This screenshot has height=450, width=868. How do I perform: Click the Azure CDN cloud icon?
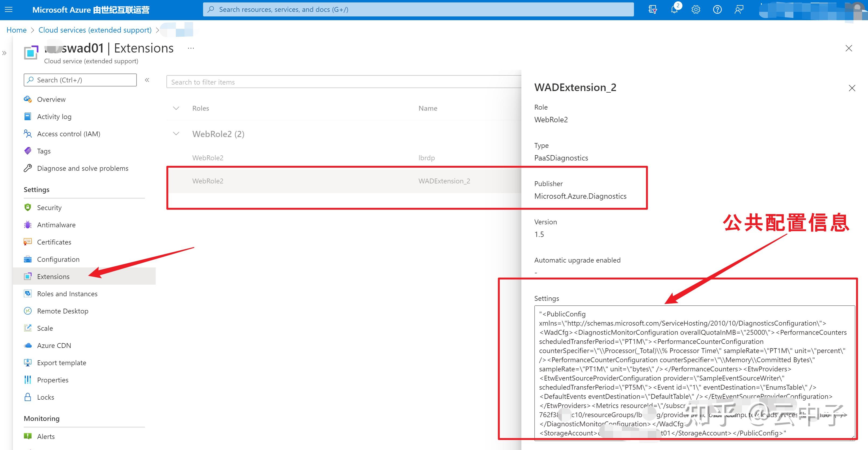(28, 345)
